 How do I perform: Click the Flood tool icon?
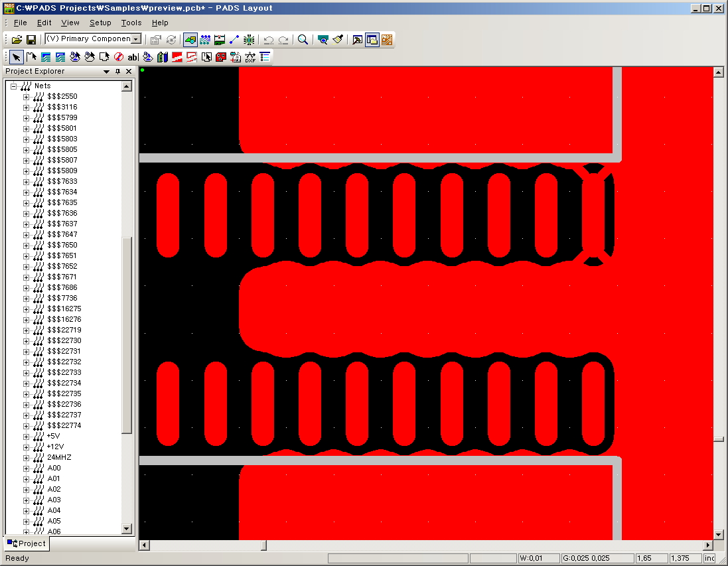(x=147, y=57)
